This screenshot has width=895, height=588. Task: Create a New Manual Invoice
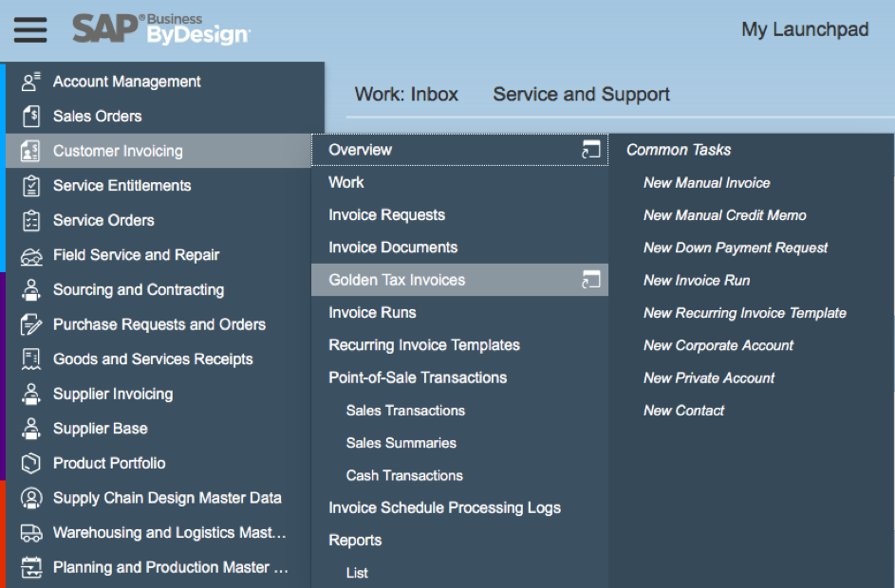707,183
